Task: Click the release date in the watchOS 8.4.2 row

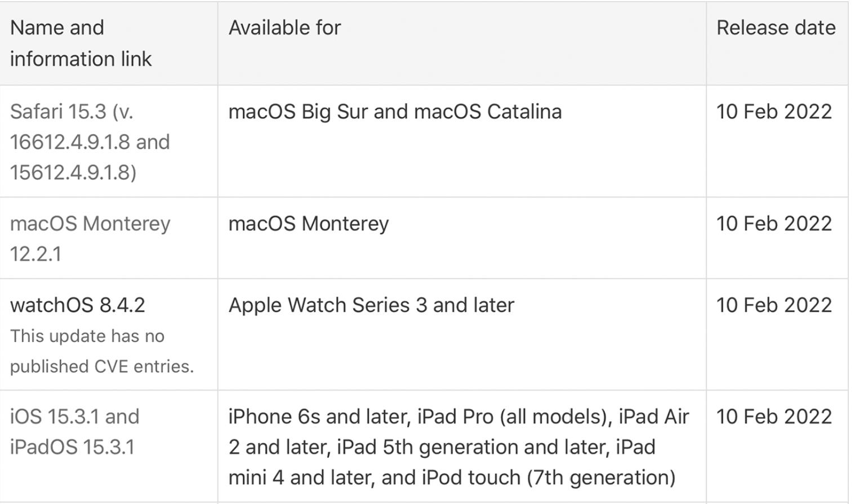Action: click(774, 305)
